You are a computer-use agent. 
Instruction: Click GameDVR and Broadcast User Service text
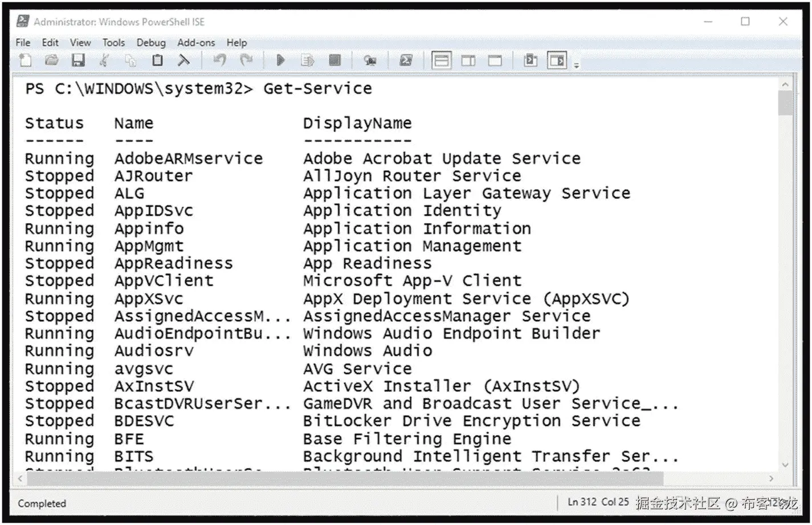(x=491, y=404)
